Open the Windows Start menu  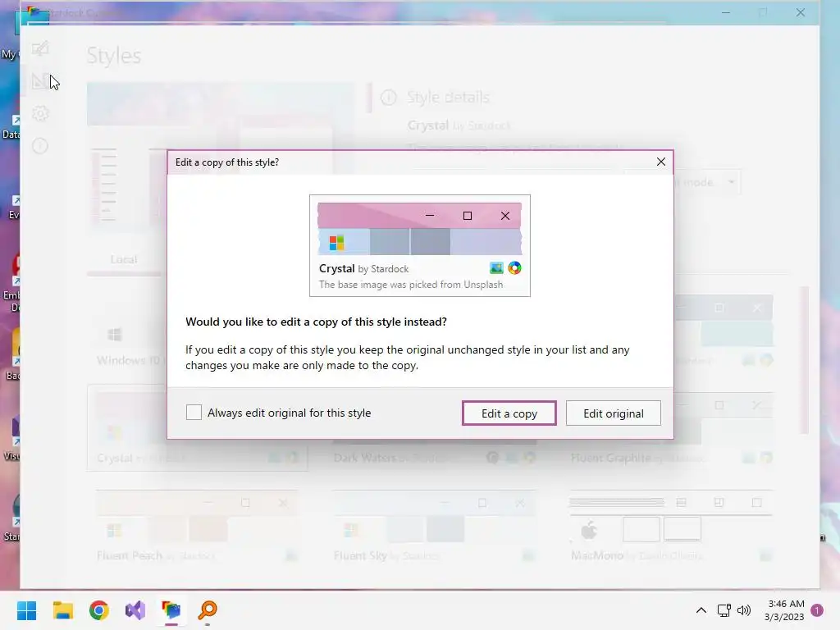[27, 610]
